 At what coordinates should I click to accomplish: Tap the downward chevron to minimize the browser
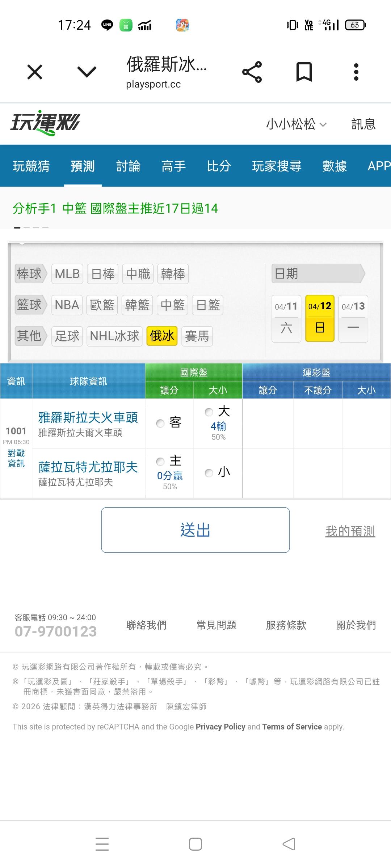(87, 72)
